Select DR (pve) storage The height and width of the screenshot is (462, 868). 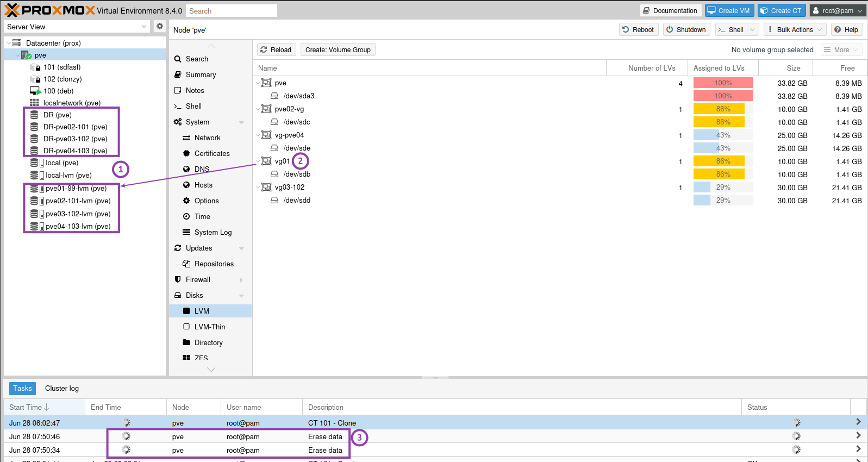coord(57,115)
